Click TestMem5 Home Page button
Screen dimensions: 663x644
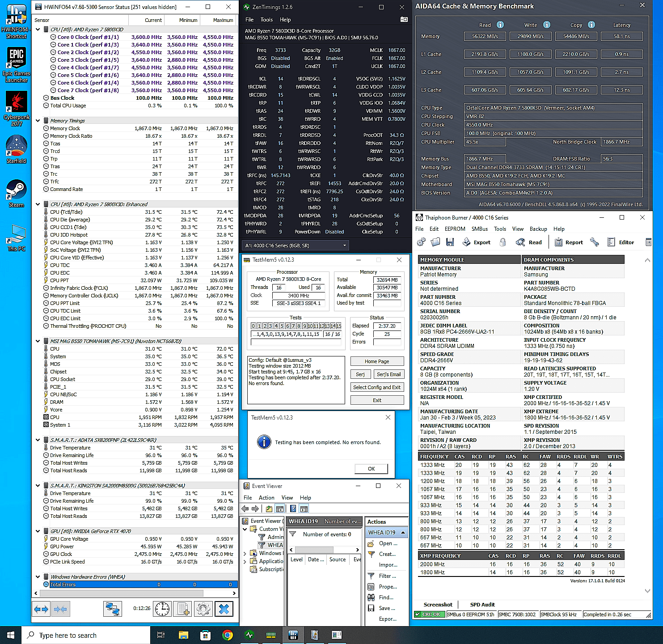tap(377, 361)
